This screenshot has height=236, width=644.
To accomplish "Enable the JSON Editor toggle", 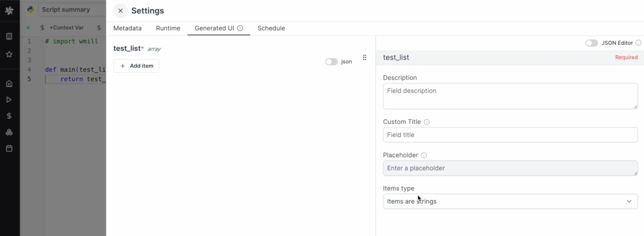I will click(x=591, y=43).
